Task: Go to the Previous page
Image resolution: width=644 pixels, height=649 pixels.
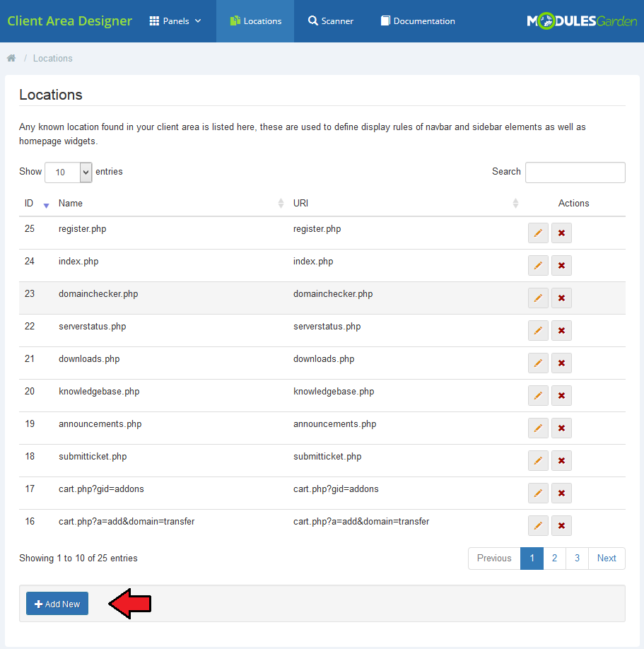Action: pos(494,559)
